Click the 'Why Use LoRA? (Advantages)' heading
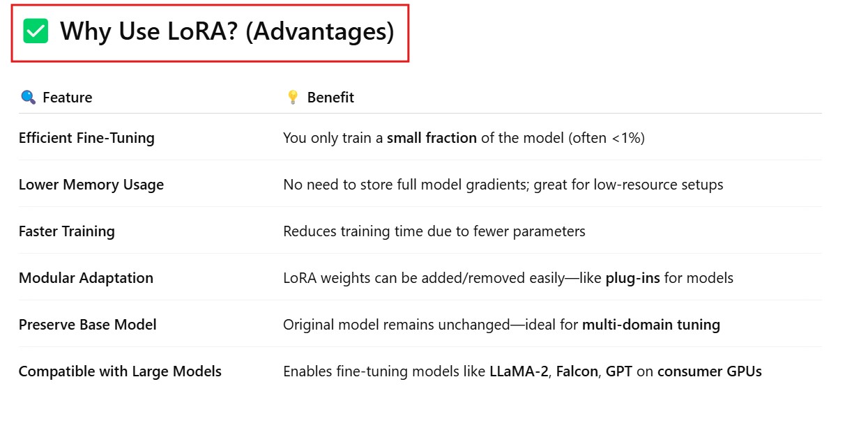The image size is (868, 423). (227, 32)
